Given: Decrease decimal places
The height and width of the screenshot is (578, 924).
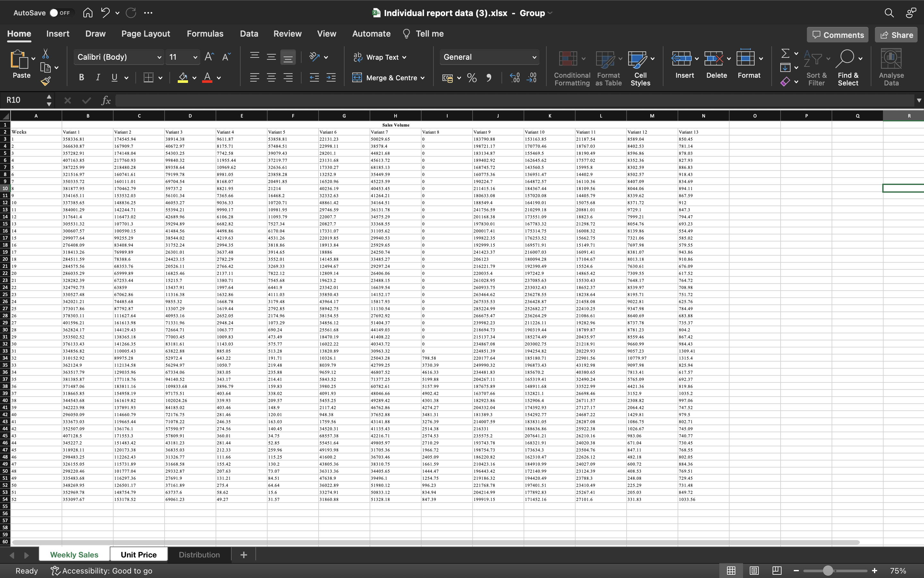Looking at the screenshot, I should pyautogui.click(x=532, y=78).
